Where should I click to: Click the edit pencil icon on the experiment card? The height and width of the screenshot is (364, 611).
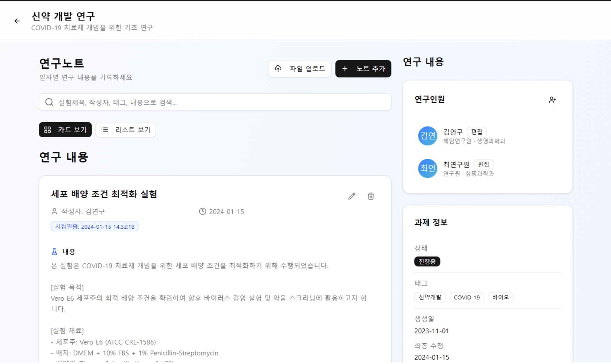(351, 196)
